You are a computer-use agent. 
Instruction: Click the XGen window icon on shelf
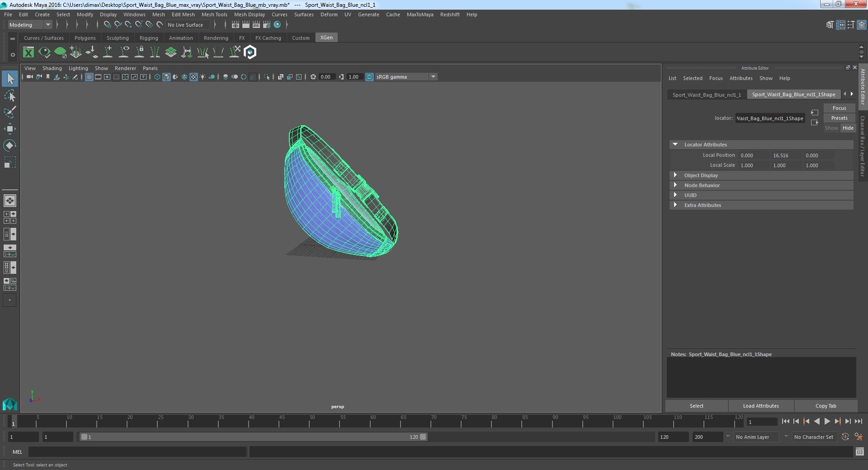tap(28, 52)
